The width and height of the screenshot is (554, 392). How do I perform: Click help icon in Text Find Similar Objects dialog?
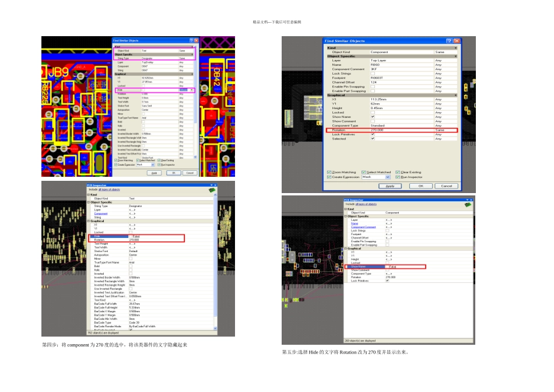coord(191,40)
